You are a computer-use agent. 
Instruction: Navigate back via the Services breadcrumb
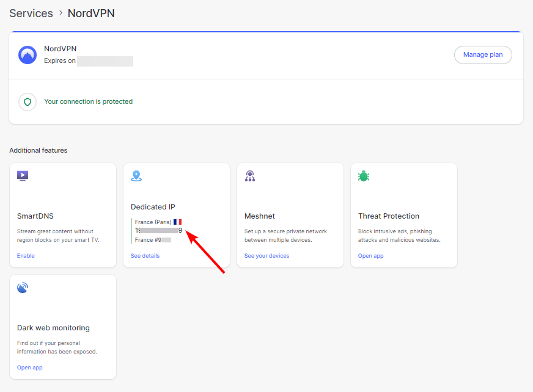31,13
